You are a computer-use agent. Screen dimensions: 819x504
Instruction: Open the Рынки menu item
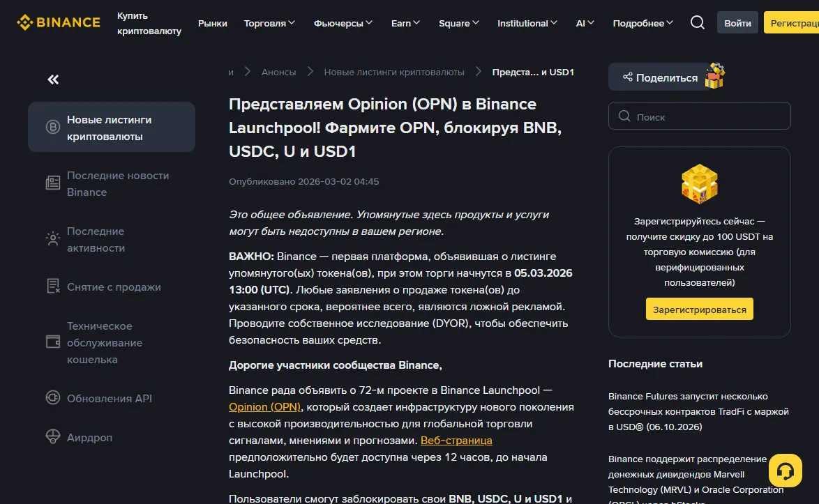click(213, 23)
